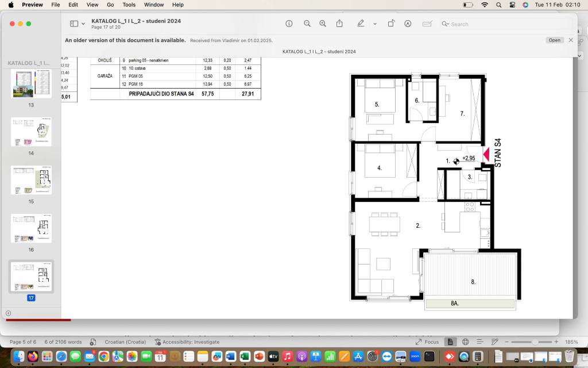Click the Rotate page icon
Viewport: 588px width, 368px height.
391,24
